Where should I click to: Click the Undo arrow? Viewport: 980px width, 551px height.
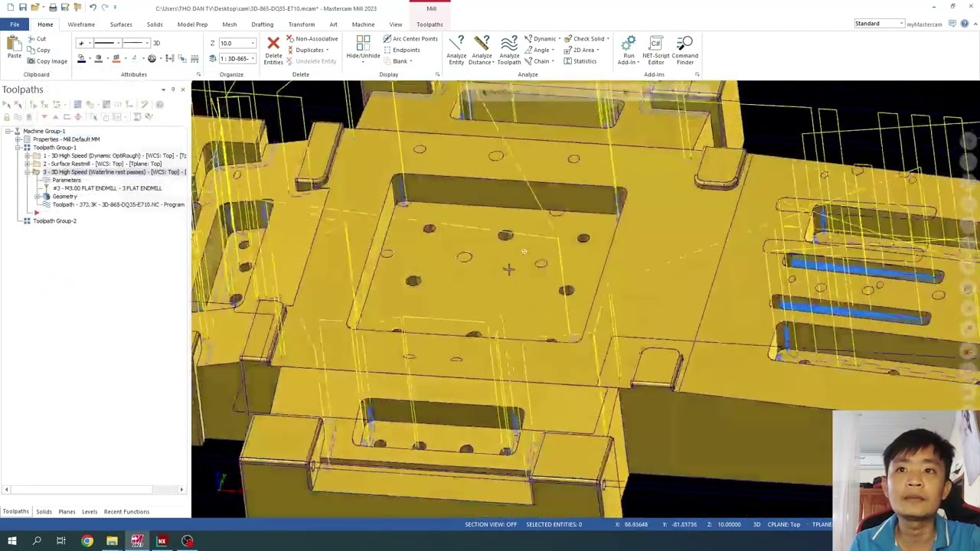[x=93, y=8]
